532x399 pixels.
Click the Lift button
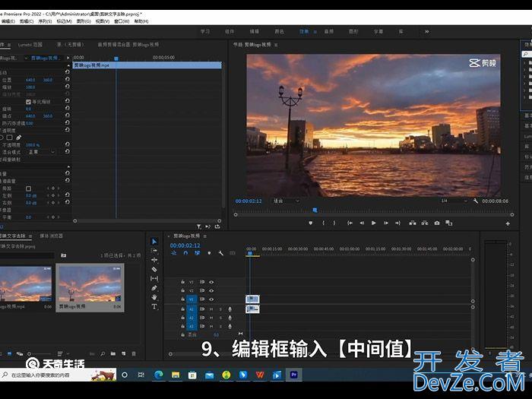(x=413, y=223)
